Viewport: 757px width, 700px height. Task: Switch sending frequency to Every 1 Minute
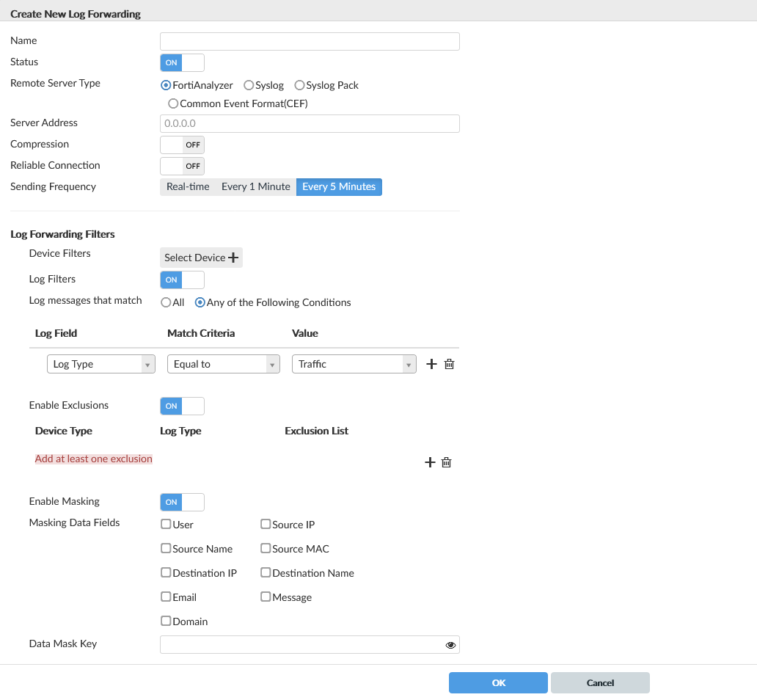tap(256, 187)
